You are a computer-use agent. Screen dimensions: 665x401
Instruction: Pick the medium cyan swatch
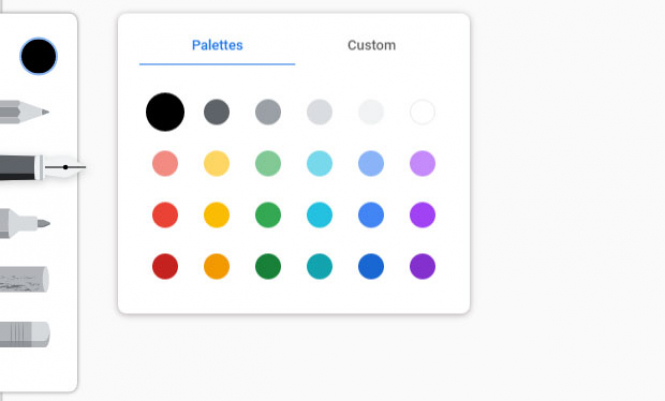[319, 215]
